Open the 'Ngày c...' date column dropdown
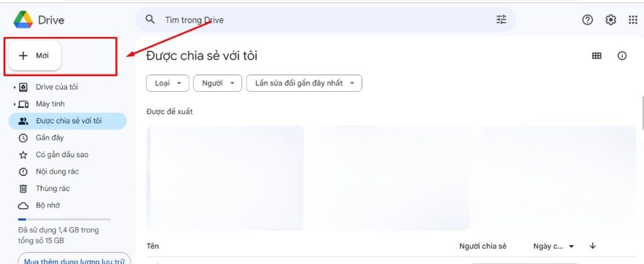644x264 pixels. point(553,246)
